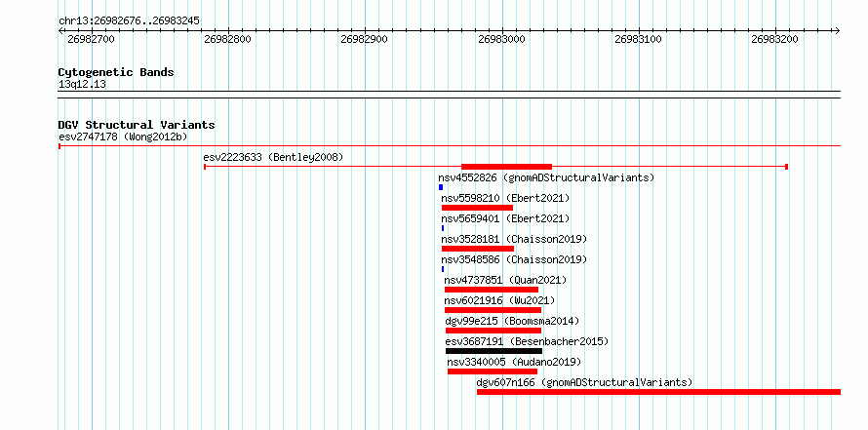Click the DGV Structural Variants track title
Screen dimensions: 868x430
tap(137, 125)
